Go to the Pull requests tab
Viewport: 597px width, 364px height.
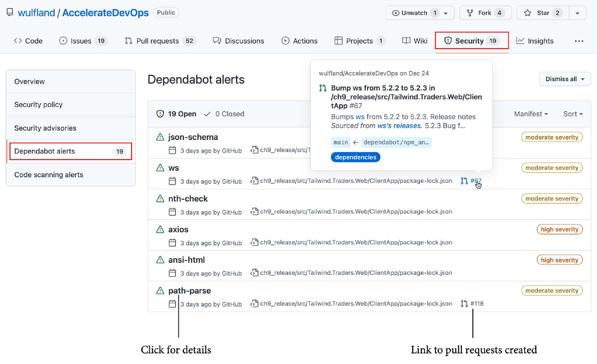pyautogui.click(x=160, y=41)
